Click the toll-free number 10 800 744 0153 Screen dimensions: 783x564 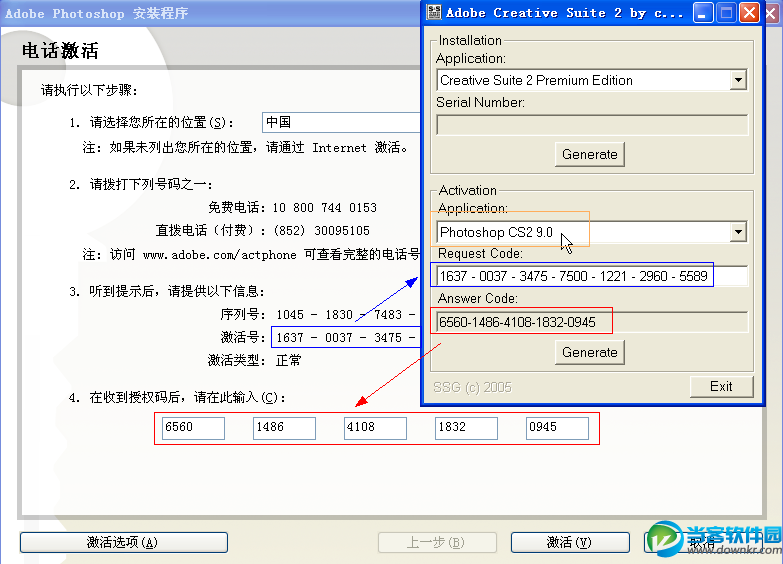click(325, 208)
